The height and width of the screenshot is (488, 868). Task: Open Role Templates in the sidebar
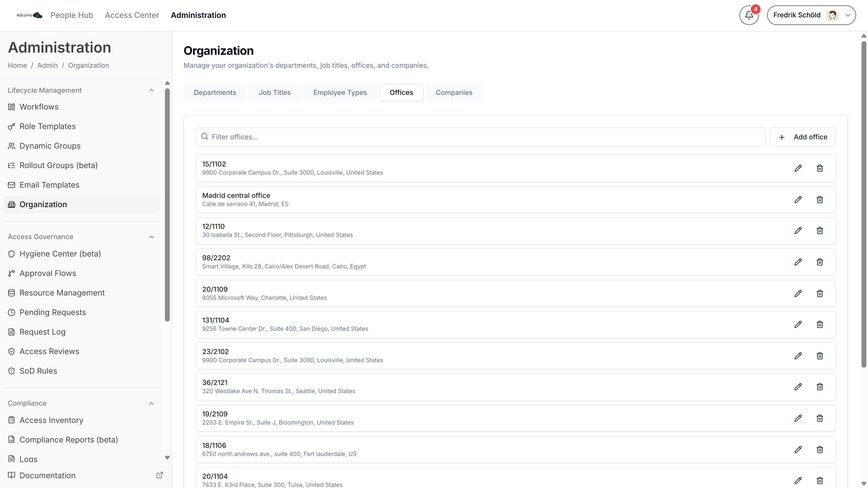[82, 126]
